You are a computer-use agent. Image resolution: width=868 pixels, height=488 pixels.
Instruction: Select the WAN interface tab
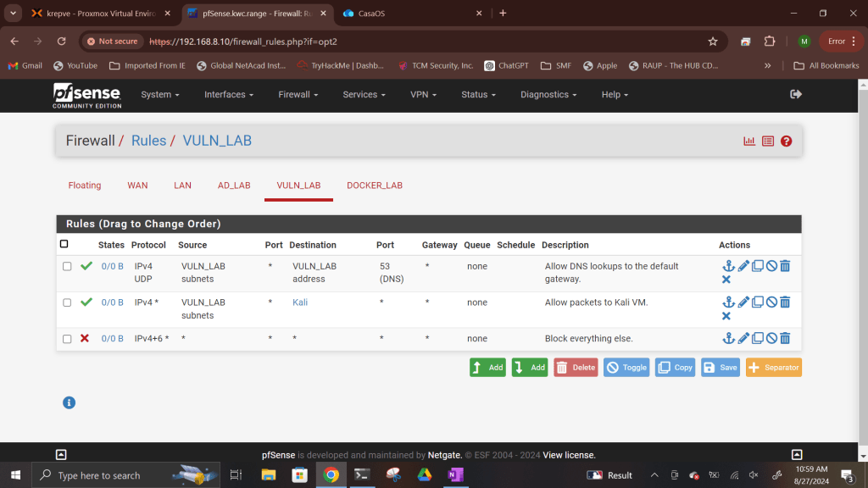pos(137,186)
